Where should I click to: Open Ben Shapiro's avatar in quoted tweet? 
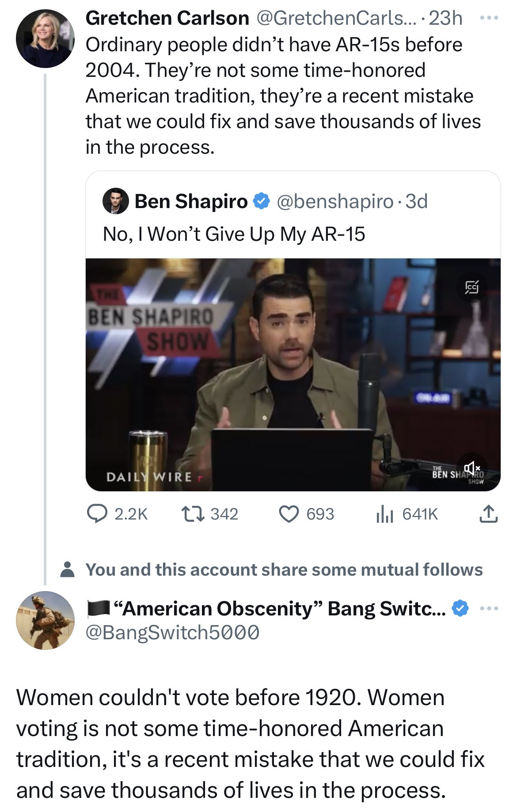tap(116, 201)
